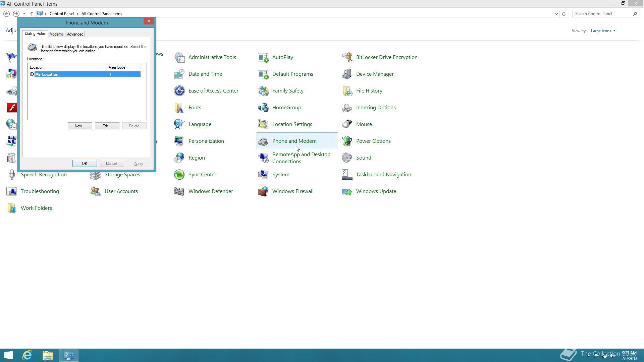Click the Power Options icon
Screen dimensions: 644x362
pos(347,141)
